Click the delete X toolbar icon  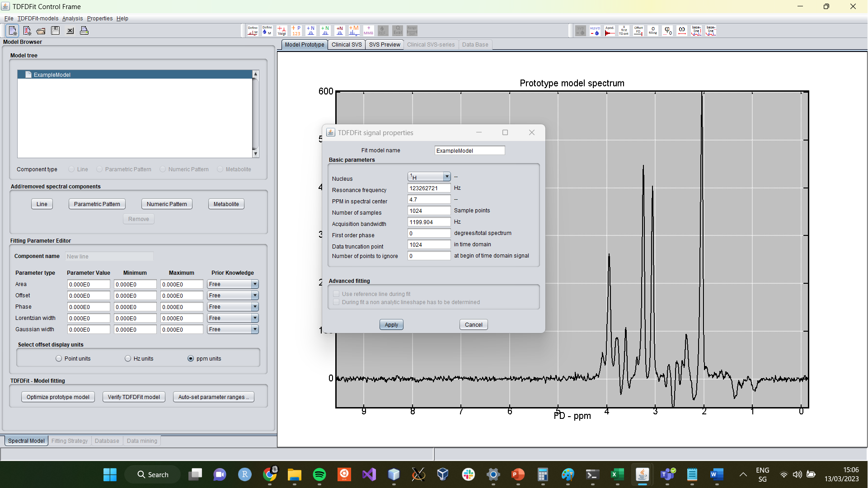point(70,31)
